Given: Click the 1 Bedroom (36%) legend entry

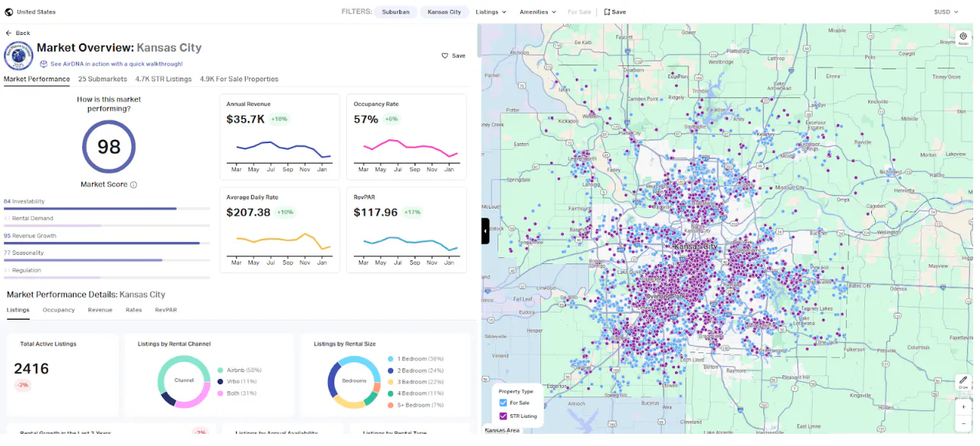Looking at the screenshot, I should tap(415, 358).
